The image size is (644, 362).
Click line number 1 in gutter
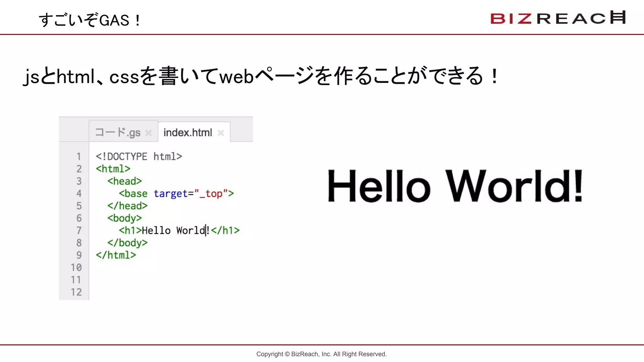coord(79,156)
